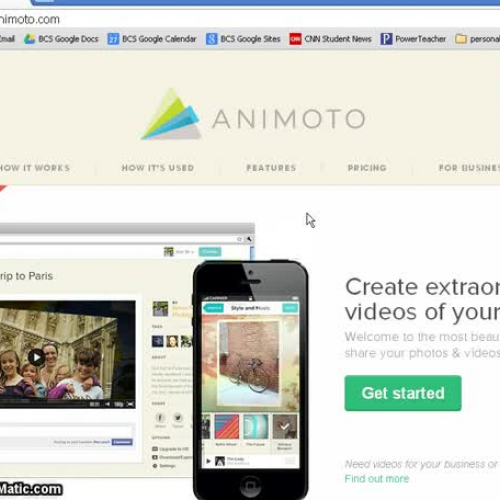Follow the Find out more link
Viewport: 500px width, 500px height.
pyautogui.click(x=377, y=479)
